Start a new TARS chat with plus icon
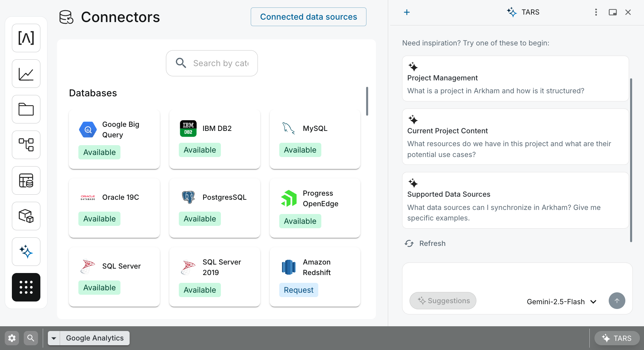The width and height of the screenshot is (644, 350). pos(407,12)
